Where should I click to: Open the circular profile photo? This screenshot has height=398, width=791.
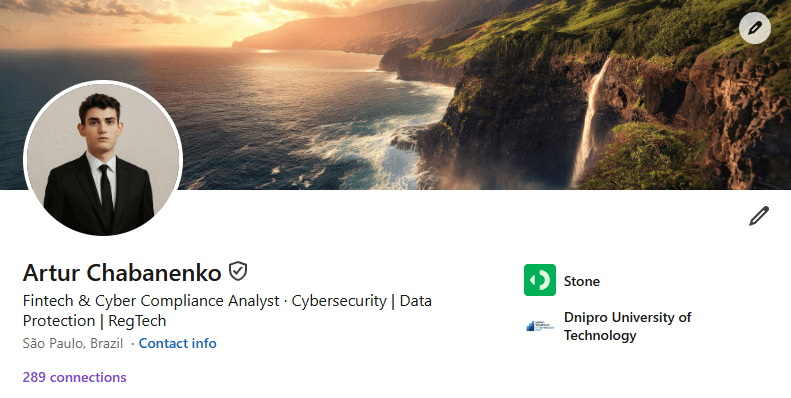tap(103, 157)
